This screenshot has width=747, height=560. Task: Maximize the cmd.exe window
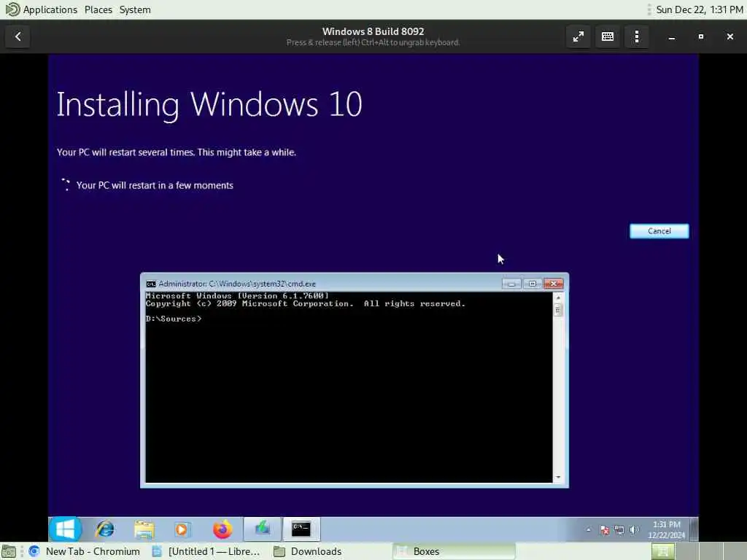click(533, 284)
